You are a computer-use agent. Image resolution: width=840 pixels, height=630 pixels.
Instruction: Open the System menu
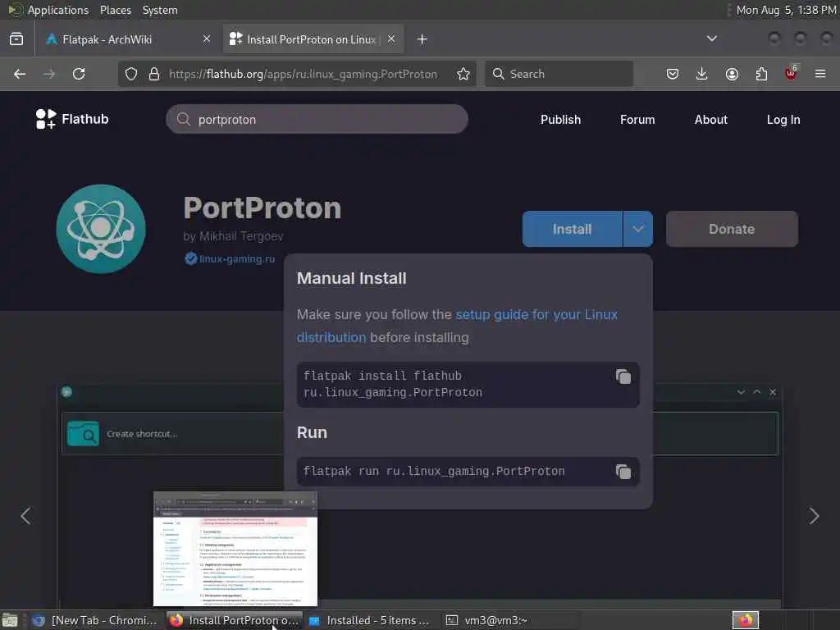click(160, 10)
